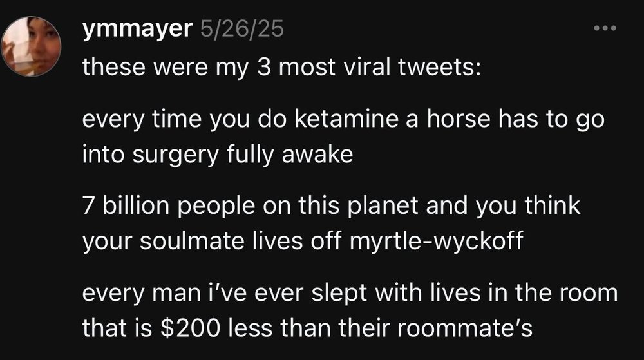This screenshot has height=360, width=644.
Task: Click the line starting 'every man i've ever slept with'
Action: pyautogui.click(x=350, y=292)
